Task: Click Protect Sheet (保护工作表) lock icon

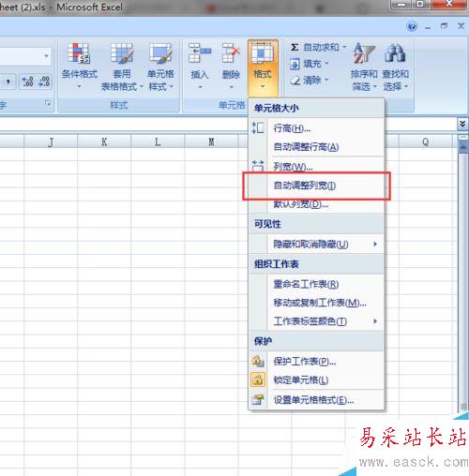Action: coord(258,361)
